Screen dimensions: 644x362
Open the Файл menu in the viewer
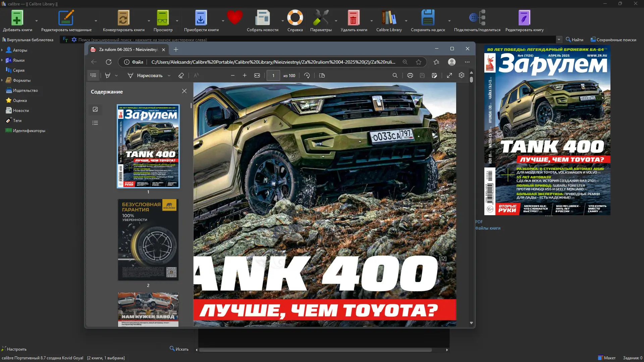[x=137, y=62]
